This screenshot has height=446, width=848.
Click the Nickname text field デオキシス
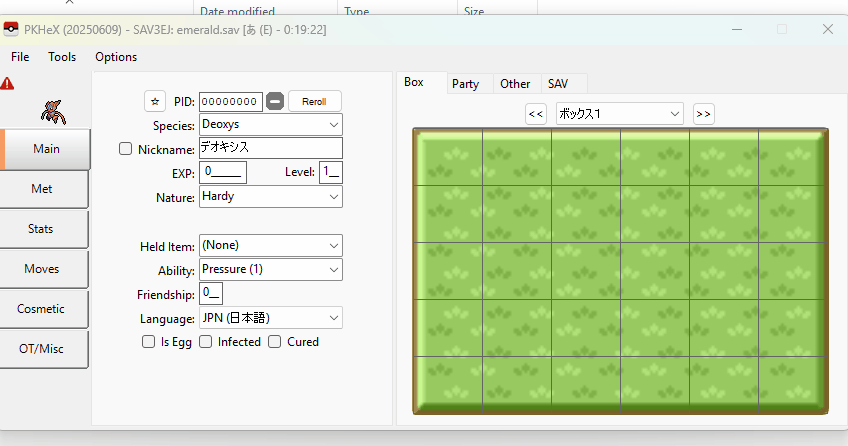tap(270, 148)
